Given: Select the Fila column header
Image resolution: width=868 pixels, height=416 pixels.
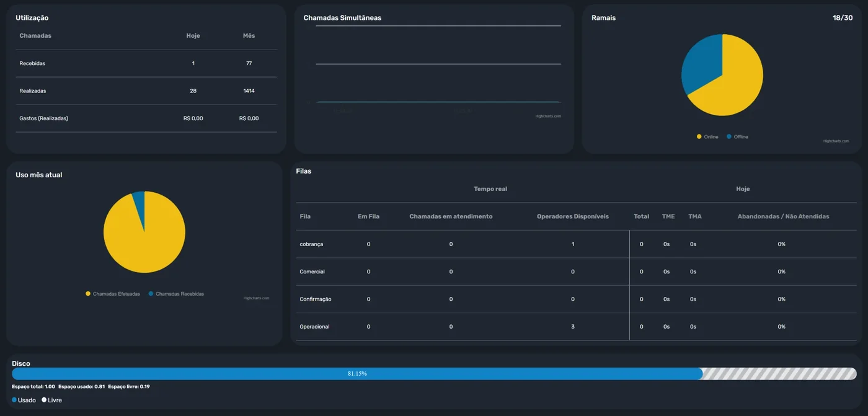Looking at the screenshot, I should [x=305, y=216].
